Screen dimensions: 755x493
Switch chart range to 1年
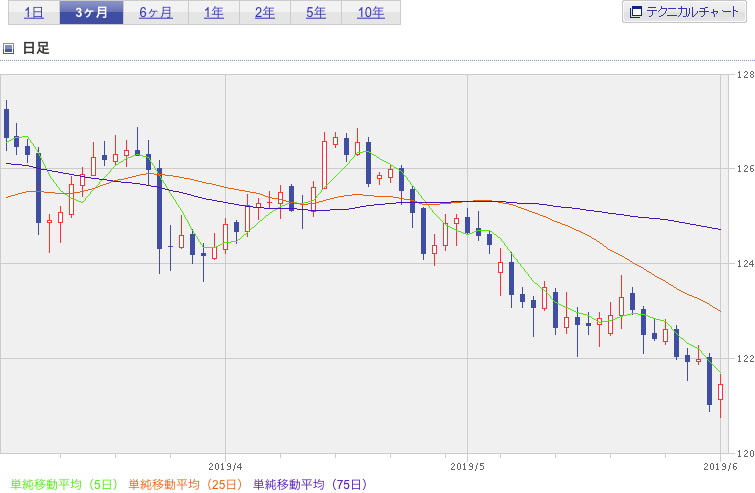pyautogui.click(x=214, y=13)
